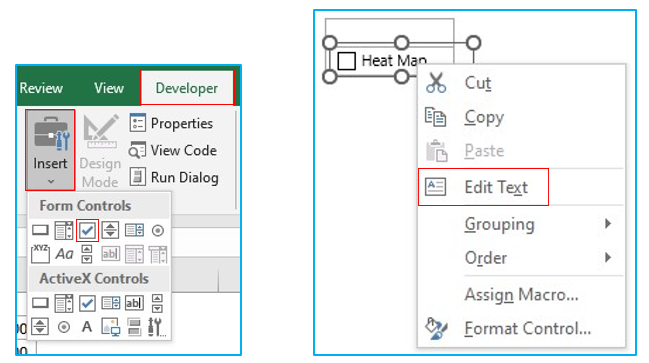649x363 pixels.
Task: Open More Controls in ActiveX section
Action: (157, 327)
